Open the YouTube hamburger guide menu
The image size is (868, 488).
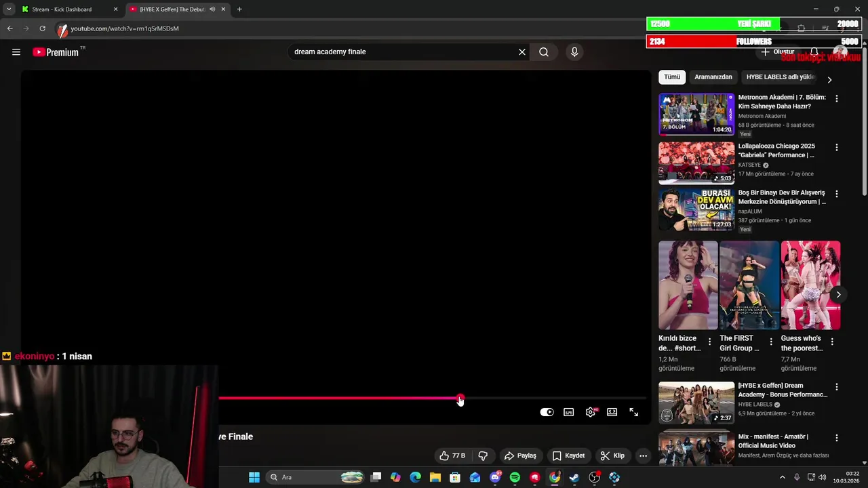click(16, 52)
